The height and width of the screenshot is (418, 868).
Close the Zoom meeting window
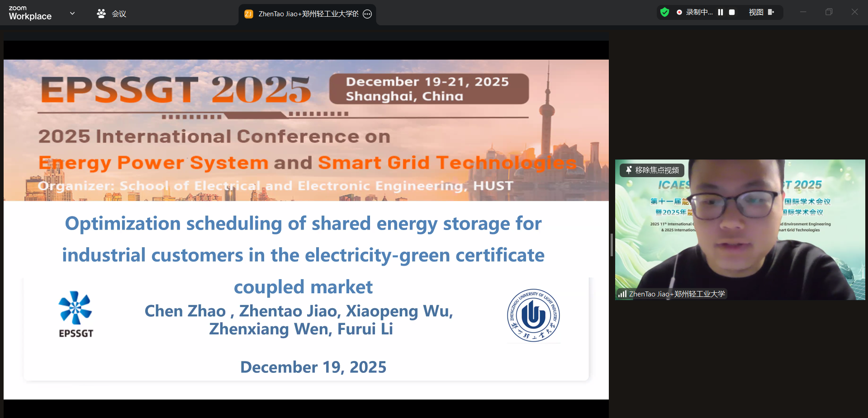pos(854,12)
